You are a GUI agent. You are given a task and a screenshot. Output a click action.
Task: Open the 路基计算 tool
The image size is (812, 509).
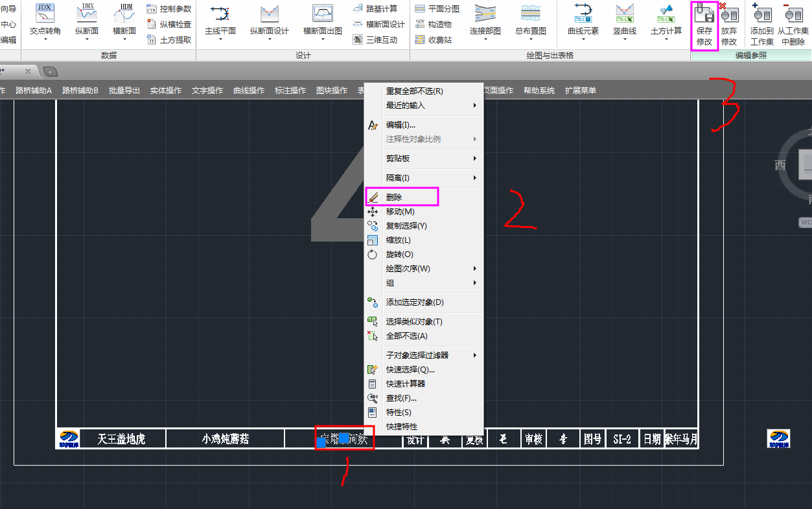(375, 8)
